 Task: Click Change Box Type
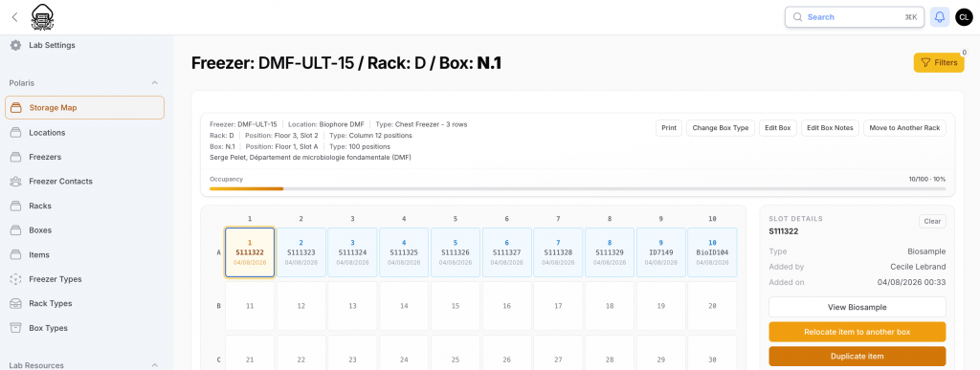tap(720, 128)
